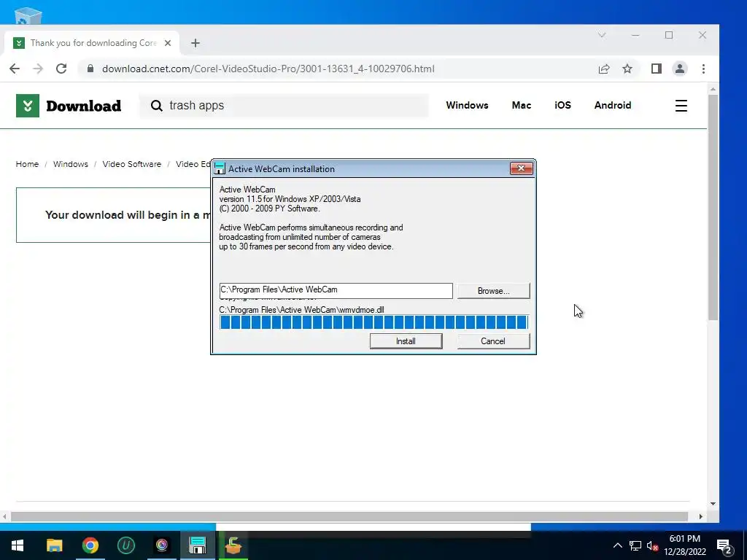Open the green U app in taskbar

[x=126, y=545]
